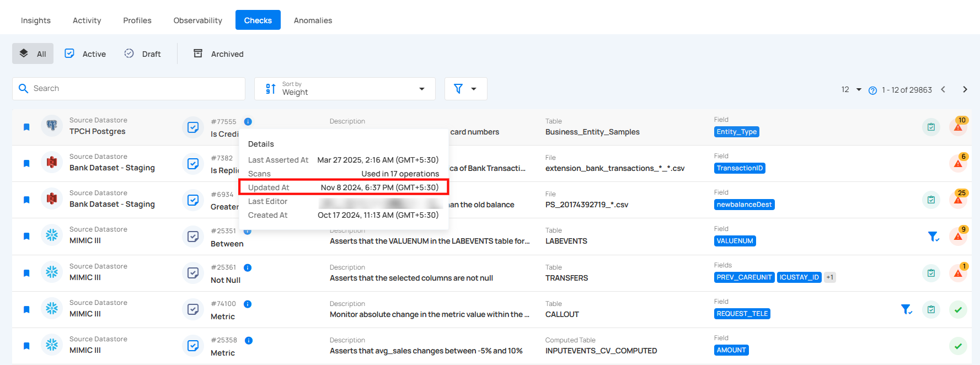
Task: Open the Sort by Weight dropdown
Action: click(x=345, y=89)
